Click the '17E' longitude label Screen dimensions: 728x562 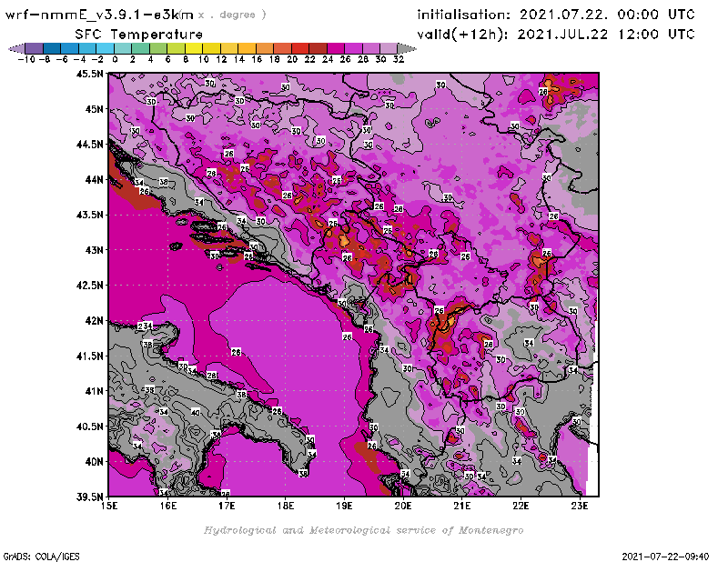[x=227, y=506]
